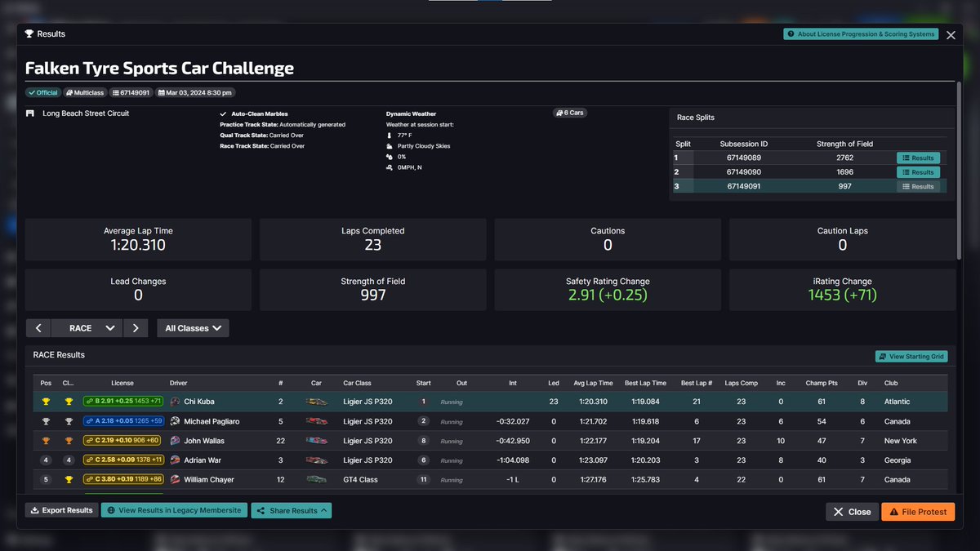980x551 pixels.
Task: Click Export Results button
Action: point(61,510)
